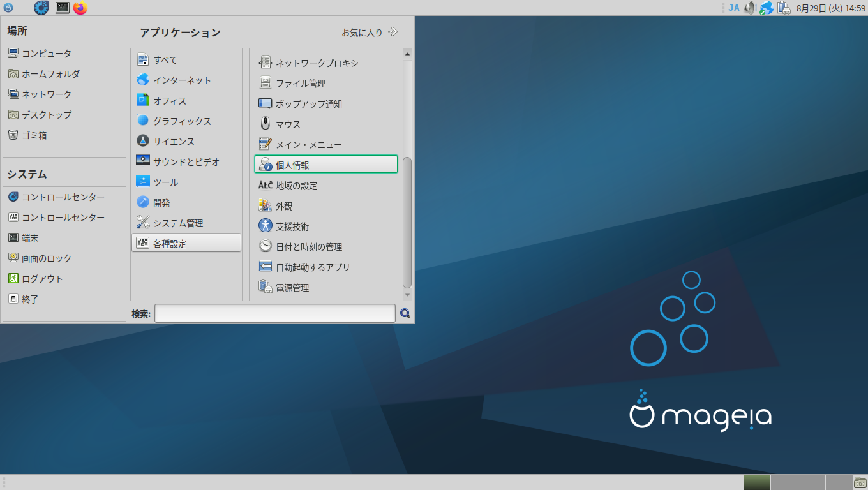Open 支援技術 accessibility settings

coord(326,226)
